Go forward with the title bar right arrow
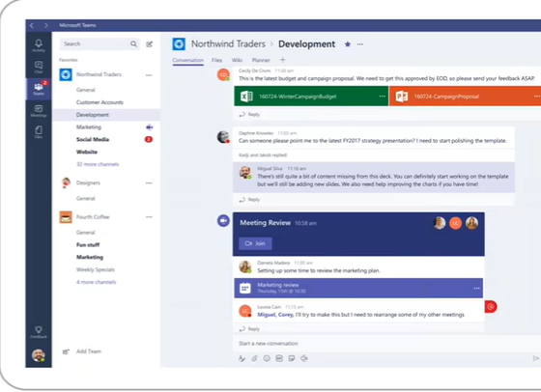Image resolution: width=541 pixels, height=392 pixels. [46, 25]
